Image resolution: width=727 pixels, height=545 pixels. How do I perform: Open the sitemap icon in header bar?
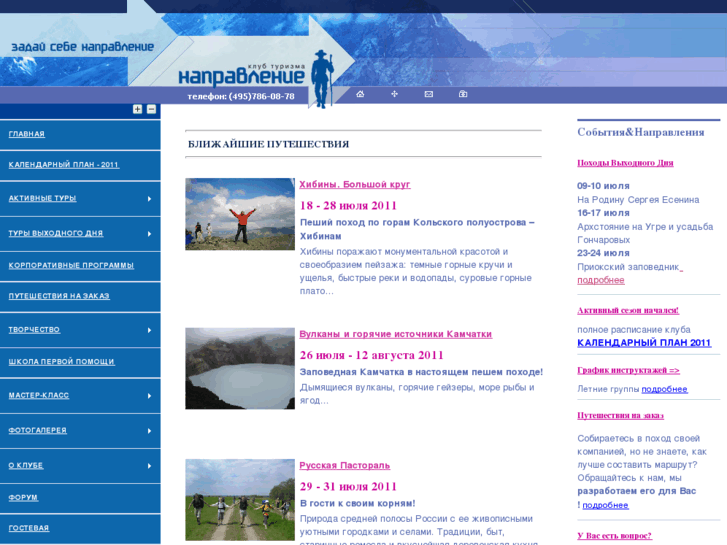pyautogui.click(x=395, y=94)
